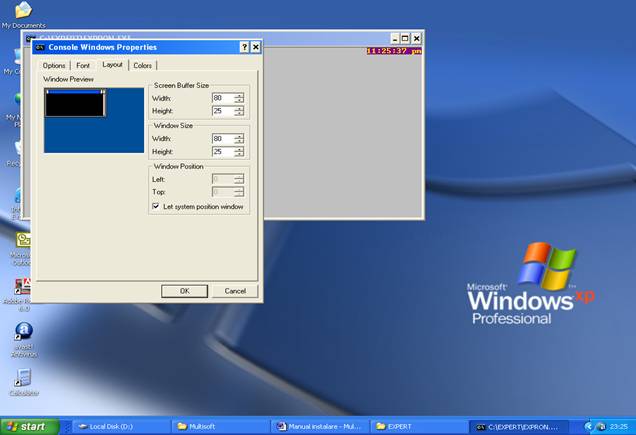Click the help question mark button in dialog
Screen dimensions: 636x435
coord(244,47)
